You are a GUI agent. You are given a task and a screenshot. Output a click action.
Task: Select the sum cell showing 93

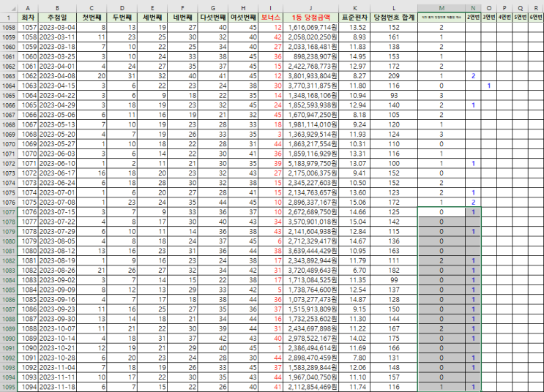(x=394, y=95)
